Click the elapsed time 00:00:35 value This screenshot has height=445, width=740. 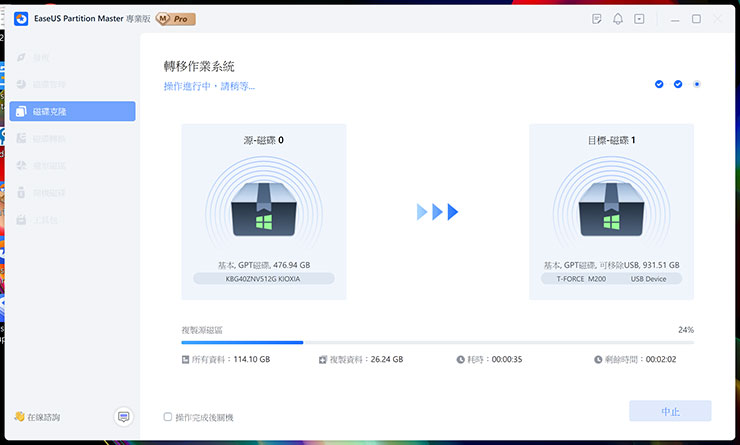[x=507, y=359]
